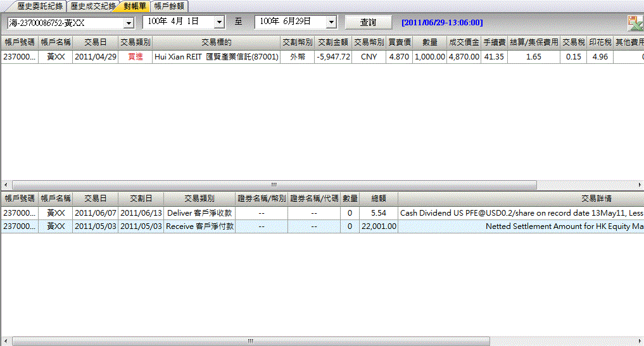Click the 手續費 column header
Image resolution: width=644 pixels, height=346 pixels.
[x=493, y=42]
